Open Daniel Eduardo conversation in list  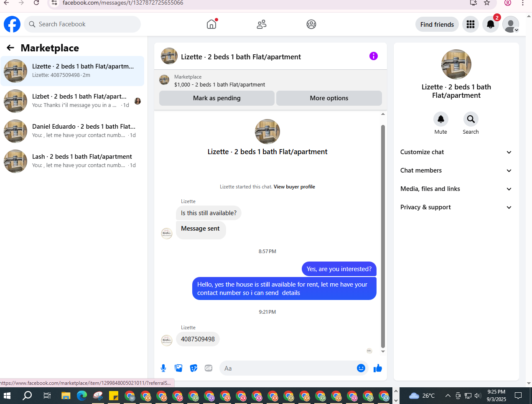pyautogui.click(x=72, y=131)
